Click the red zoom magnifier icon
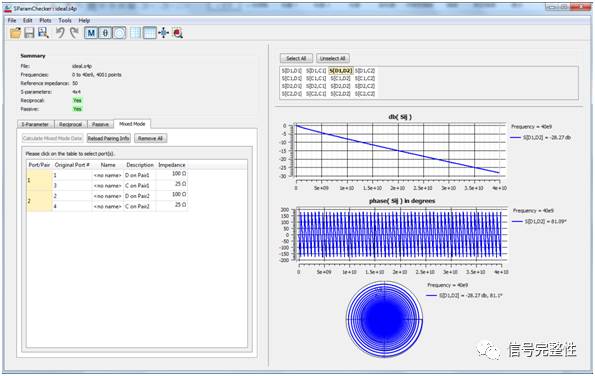This screenshot has height=376, width=595. pyautogui.click(x=178, y=33)
